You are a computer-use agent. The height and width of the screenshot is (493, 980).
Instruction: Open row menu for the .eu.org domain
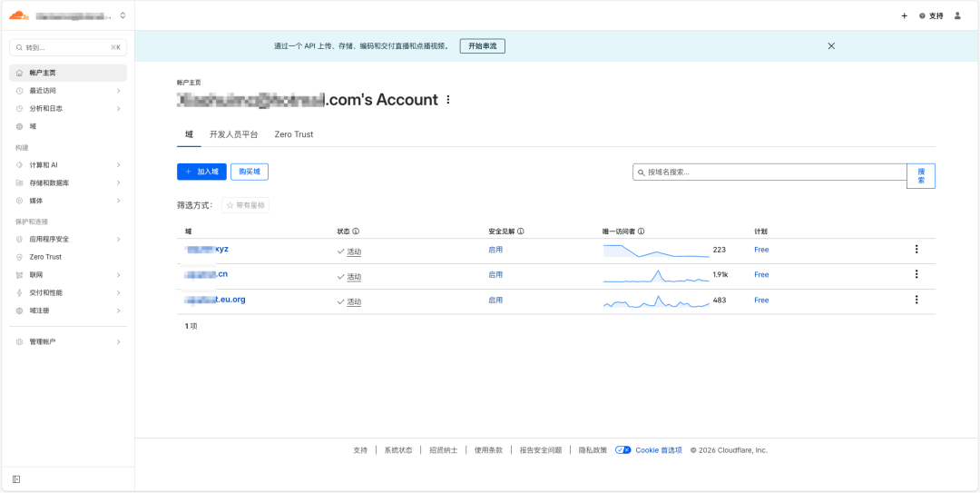916,300
